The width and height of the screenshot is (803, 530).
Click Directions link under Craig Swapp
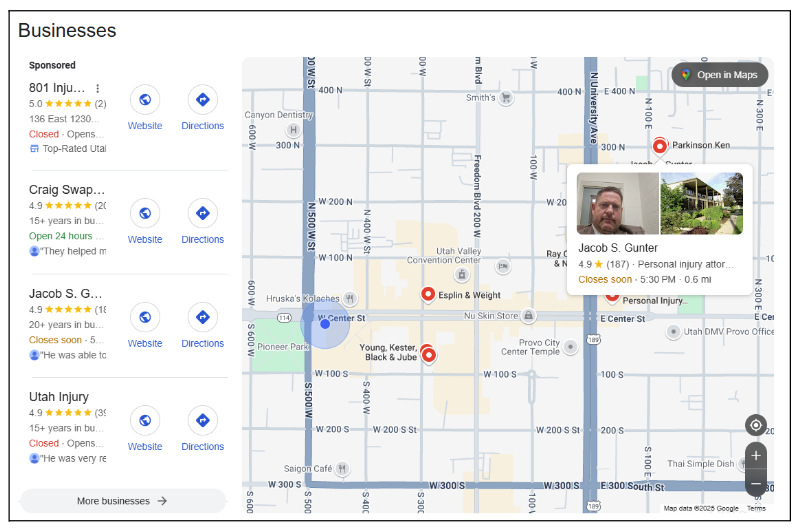click(203, 240)
